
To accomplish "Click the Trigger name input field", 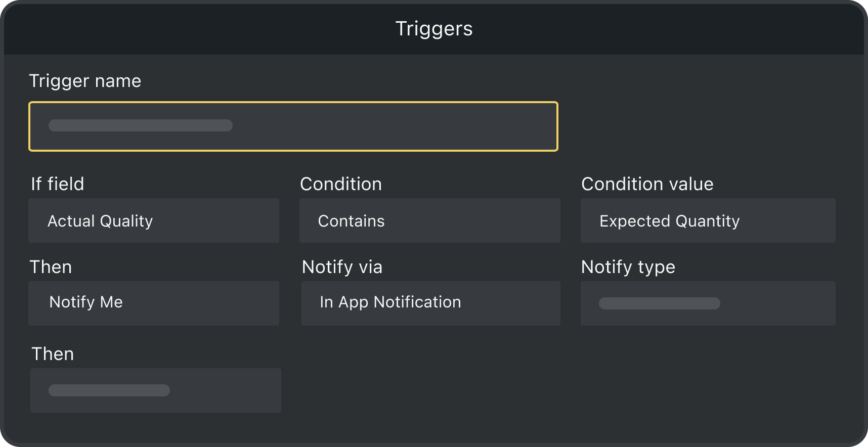I will click(293, 126).
